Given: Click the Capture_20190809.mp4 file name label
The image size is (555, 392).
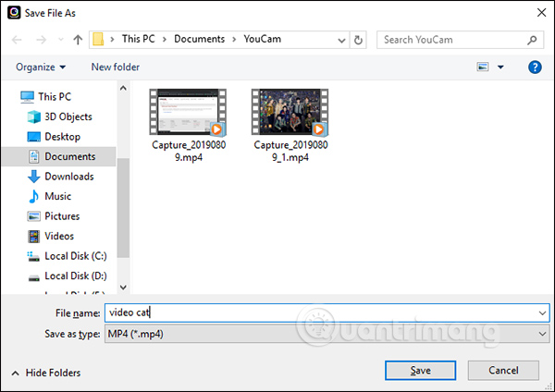Looking at the screenshot, I should pos(189,151).
